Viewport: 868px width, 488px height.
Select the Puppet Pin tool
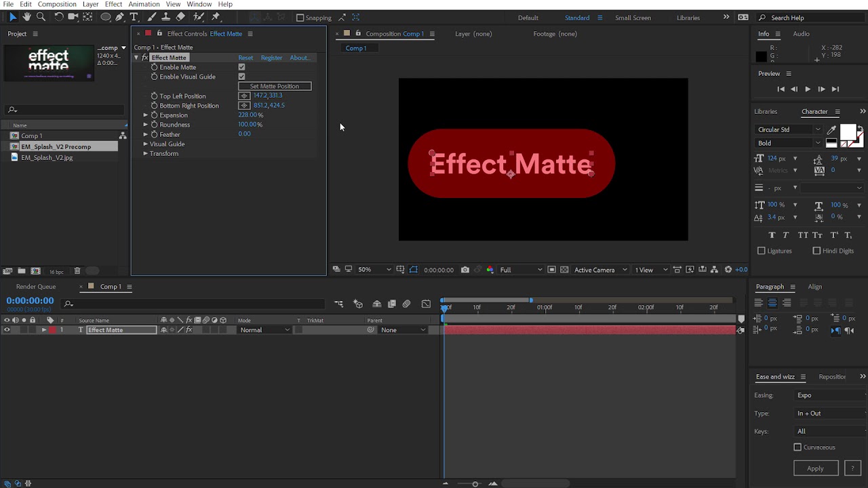coord(216,17)
